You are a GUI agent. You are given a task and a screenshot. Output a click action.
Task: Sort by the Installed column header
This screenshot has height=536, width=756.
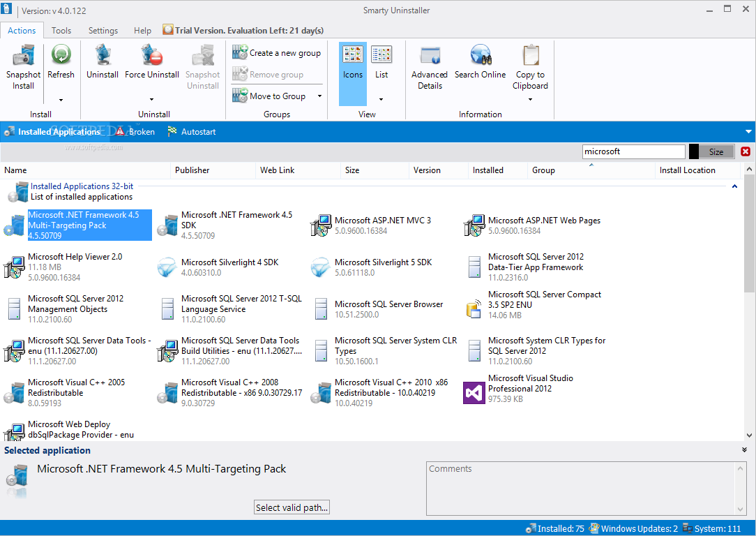coord(497,170)
